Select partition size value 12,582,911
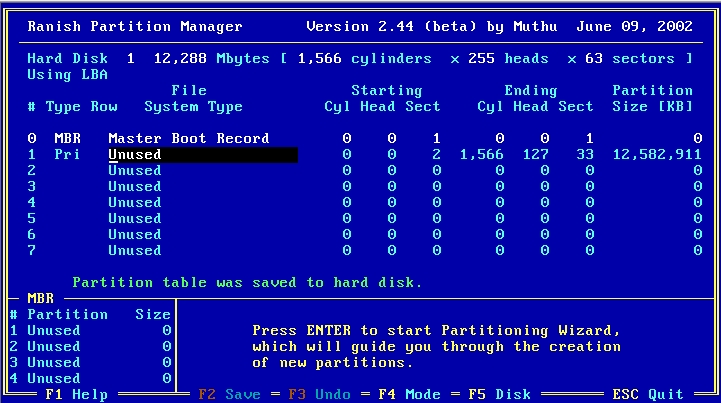The height and width of the screenshot is (403, 721). click(657, 155)
